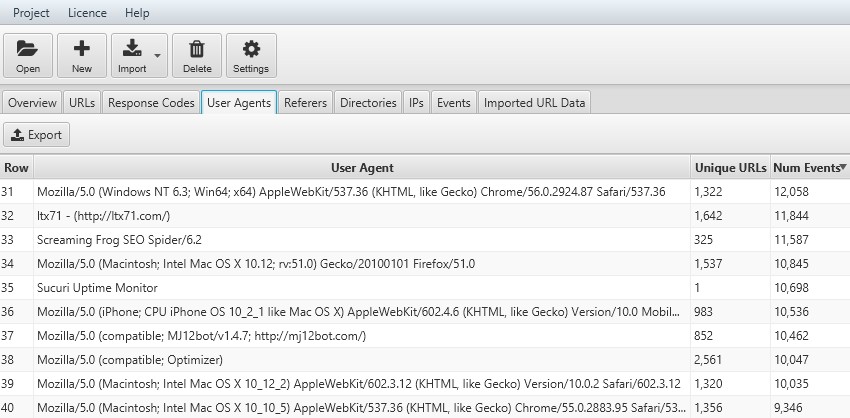This screenshot has width=850, height=418.
Task: Click the Delete trash can icon
Action: pyautogui.click(x=197, y=49)
